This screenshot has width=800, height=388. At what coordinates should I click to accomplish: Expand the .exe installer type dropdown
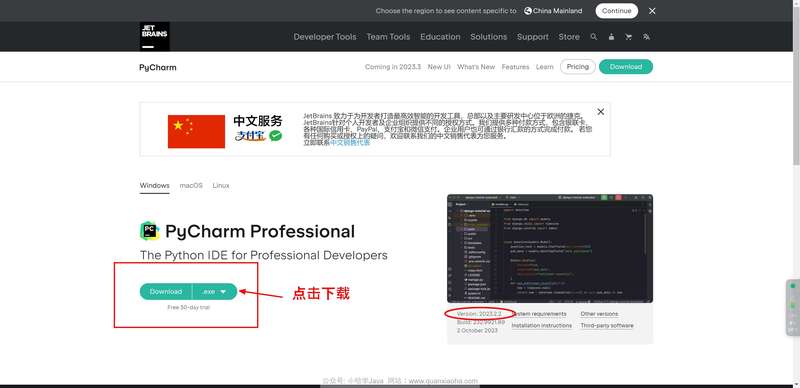point(215,292)
